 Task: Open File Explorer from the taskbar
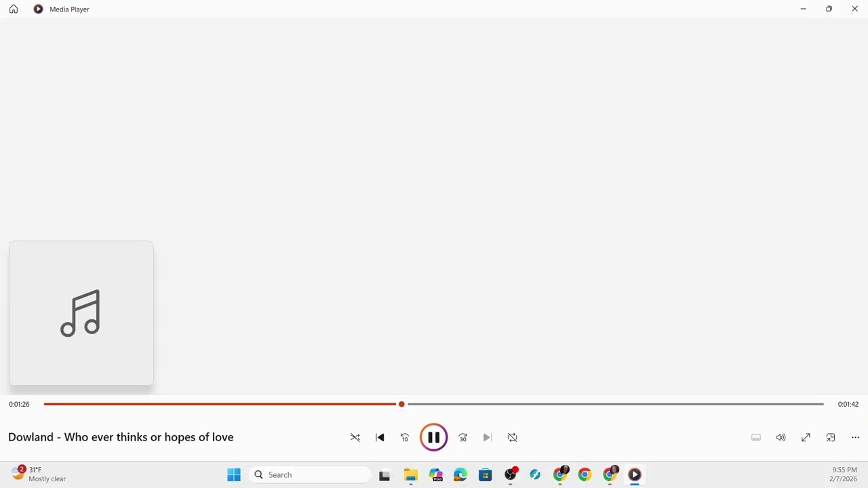coord(410,475)
